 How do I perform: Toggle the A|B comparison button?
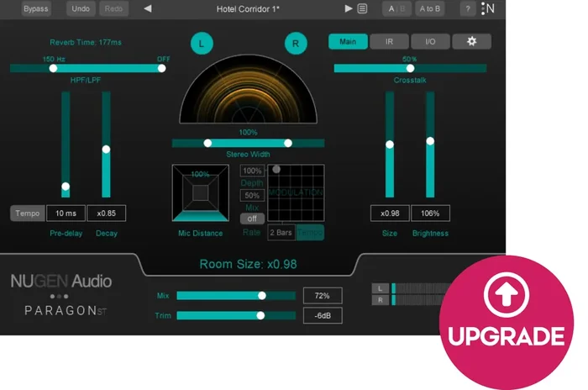[396, 8]
